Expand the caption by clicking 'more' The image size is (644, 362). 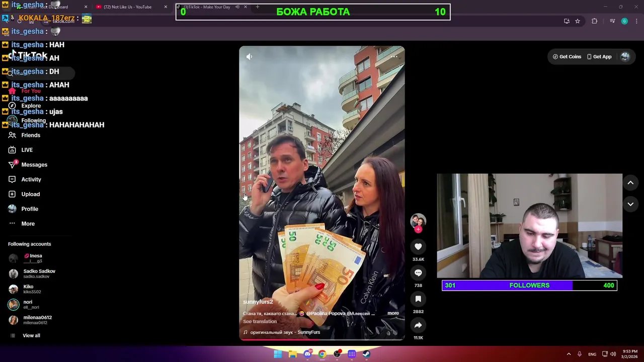point(393,313)
